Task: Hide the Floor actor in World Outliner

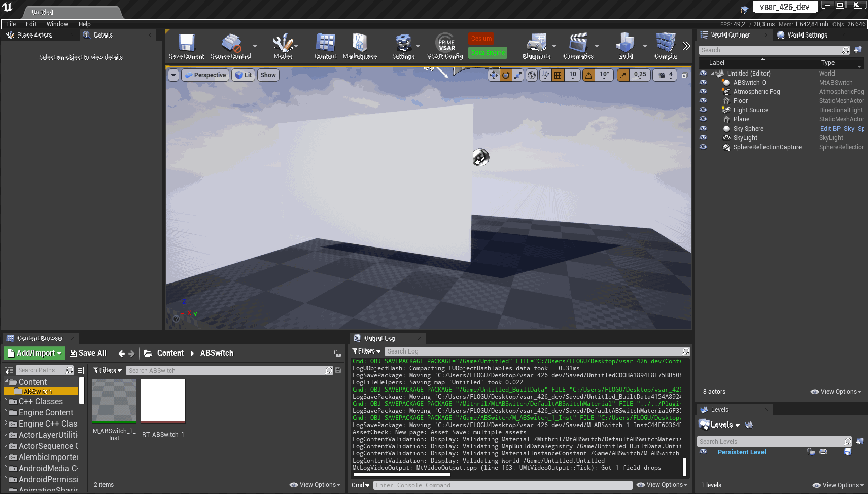Action: coord(703,100)
